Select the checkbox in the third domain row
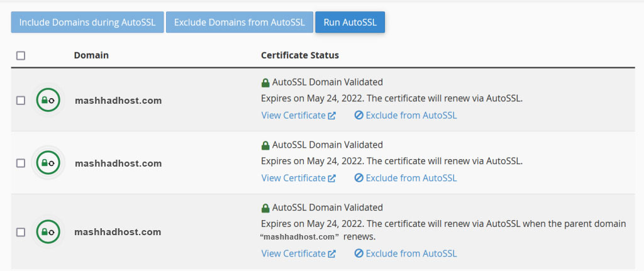This screenshot has height=271, width=644. pos(21,232)
